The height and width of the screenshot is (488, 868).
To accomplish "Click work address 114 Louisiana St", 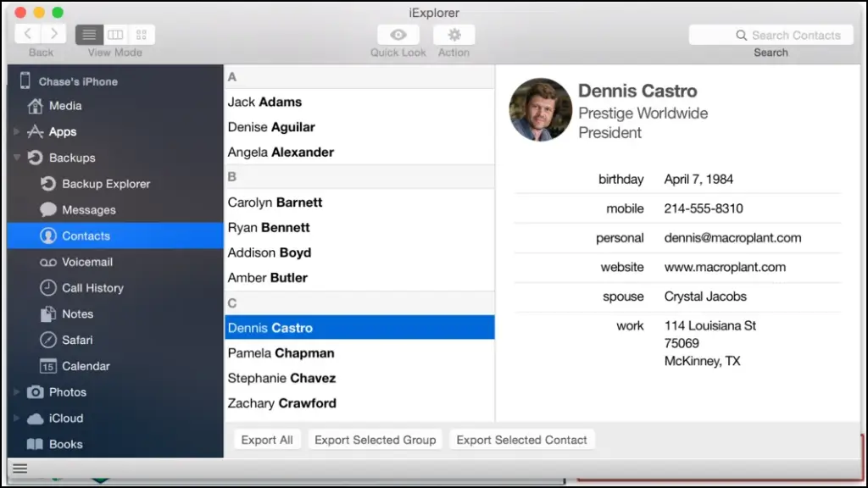I will tap(709, 326).
